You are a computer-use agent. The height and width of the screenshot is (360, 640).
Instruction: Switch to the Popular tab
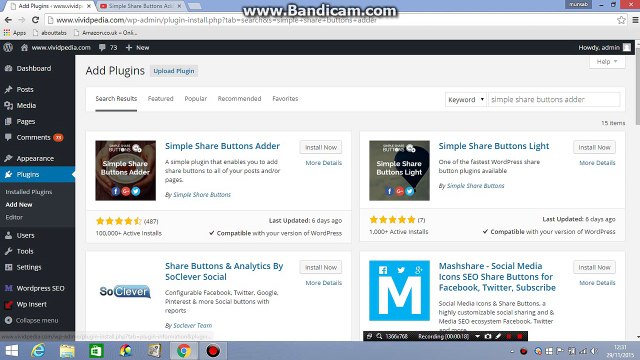click(x=196, y=99)
